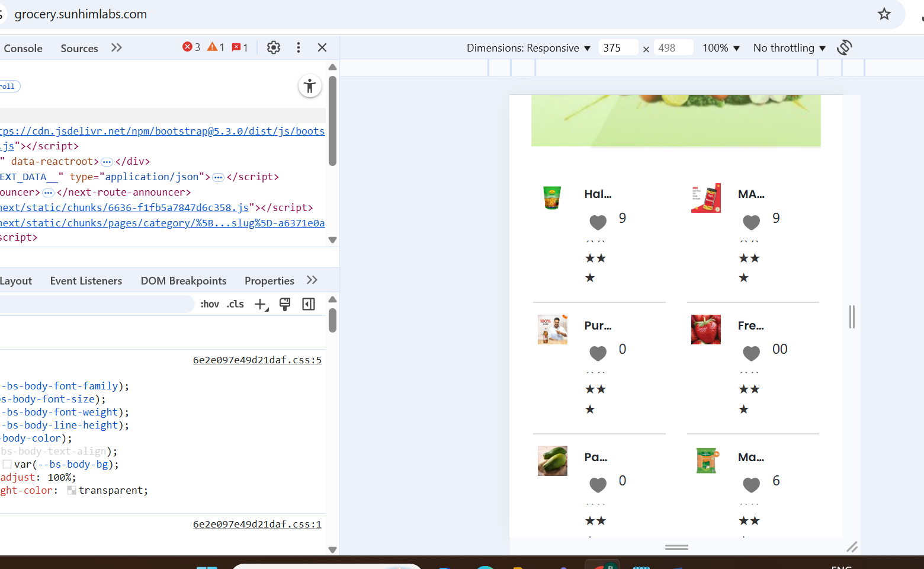
Task: Open the Pur... product thumbnail
Action: (553, 330)
